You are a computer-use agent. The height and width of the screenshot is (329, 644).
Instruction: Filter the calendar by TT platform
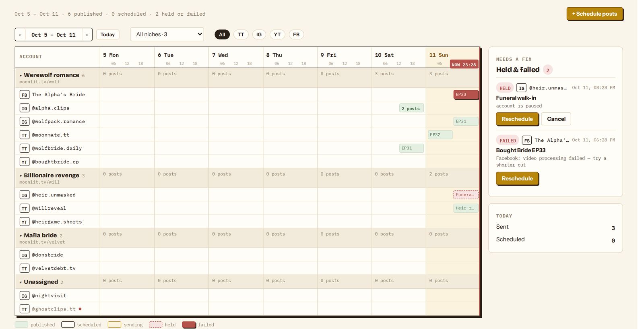pos(241,35)
